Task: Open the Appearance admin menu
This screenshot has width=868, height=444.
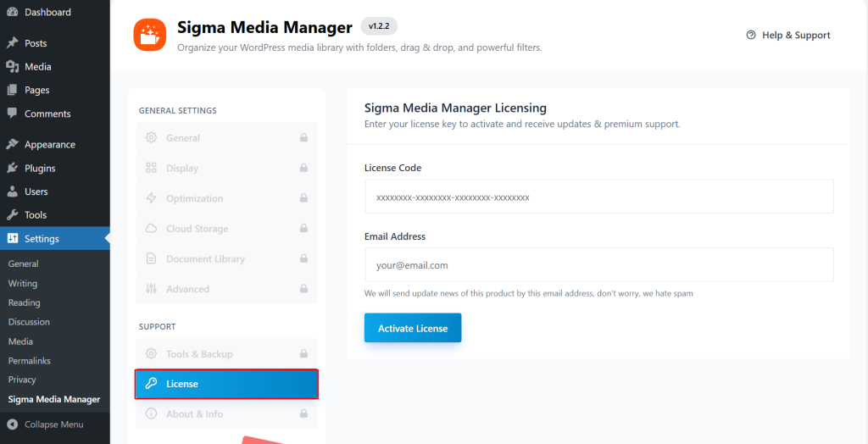Action: coord(55,145)
